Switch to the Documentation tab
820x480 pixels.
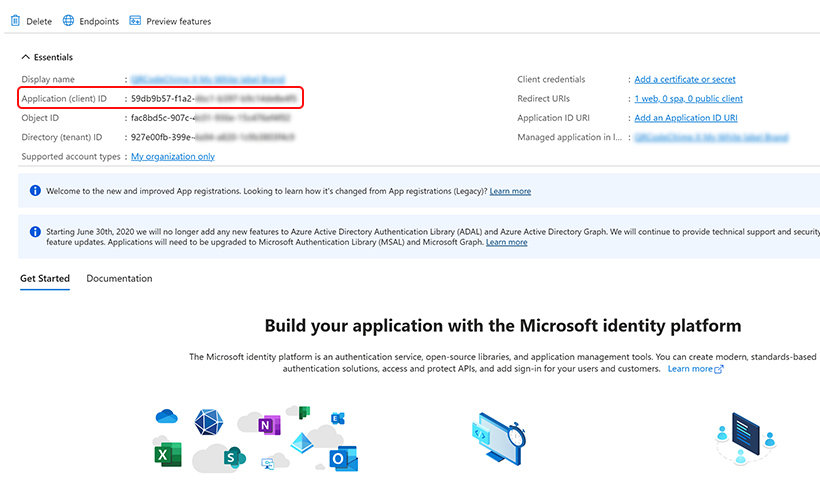pyautogui.click(x=119, y=279)
